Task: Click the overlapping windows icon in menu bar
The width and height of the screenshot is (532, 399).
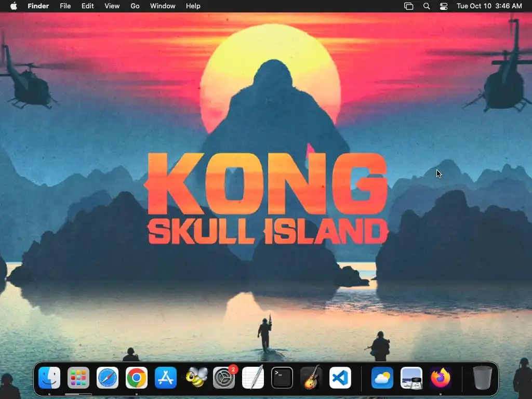Action: pyautogui.click(x=408, y=6)
